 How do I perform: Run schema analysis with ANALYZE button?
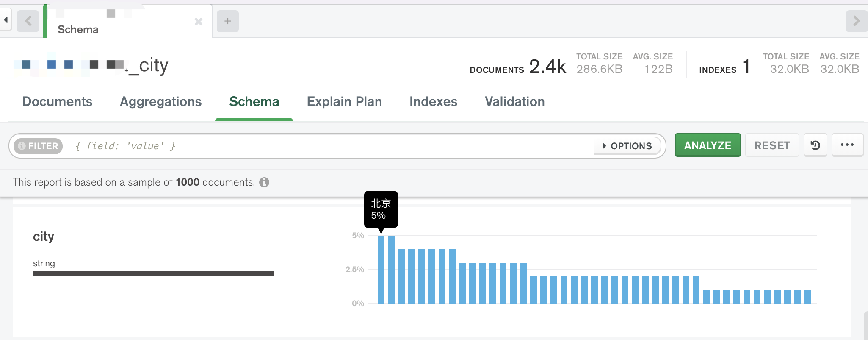pos(708,145)
